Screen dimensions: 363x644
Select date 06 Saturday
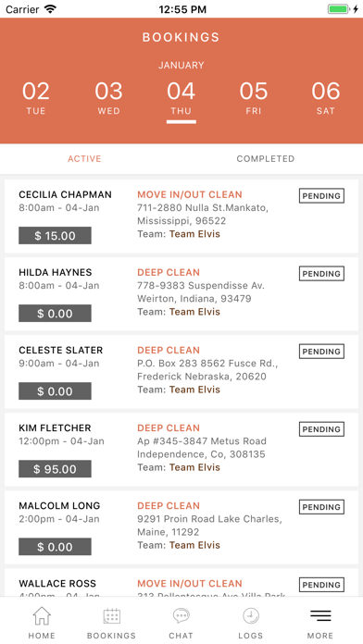click(326, 98)
